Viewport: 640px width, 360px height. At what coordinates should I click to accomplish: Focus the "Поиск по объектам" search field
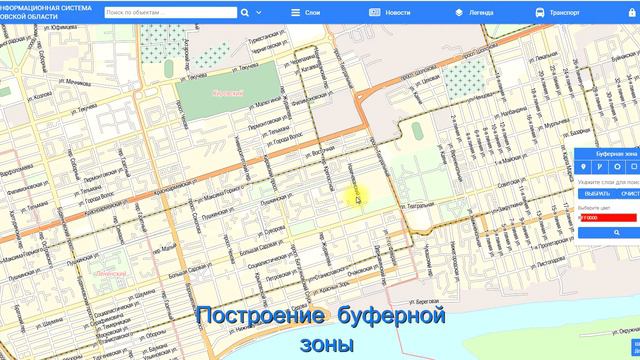click(171, 13)
